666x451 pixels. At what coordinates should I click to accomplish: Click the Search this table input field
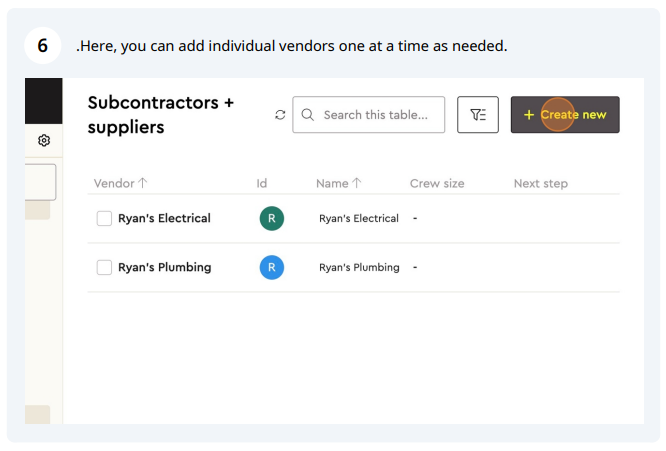click(x=369, y=115)
